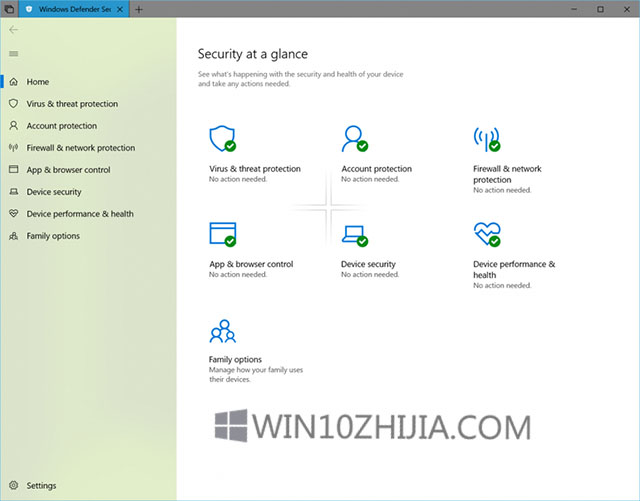Click "No action needed" under Device security
The height and width of the screenshot is (501, 640).
tap(370, 274)
